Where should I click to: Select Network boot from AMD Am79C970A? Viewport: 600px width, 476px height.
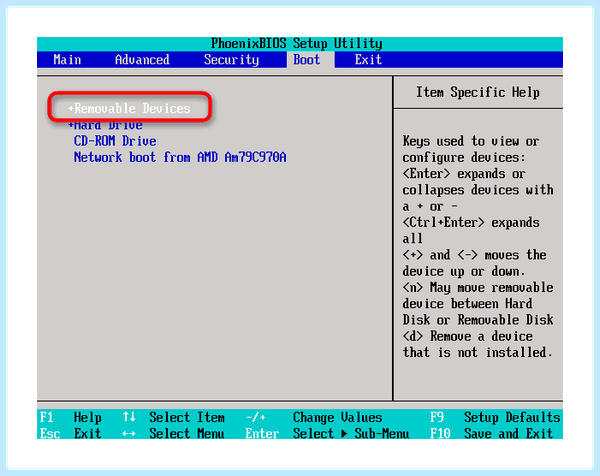pos(180,157)
